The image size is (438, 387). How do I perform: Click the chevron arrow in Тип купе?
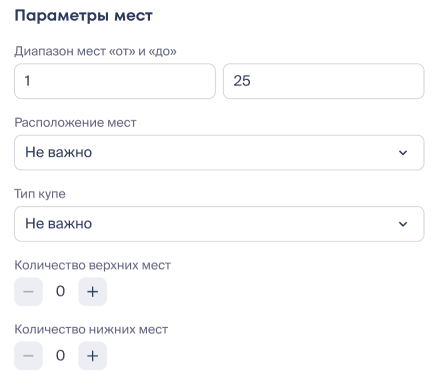(403, 224)
